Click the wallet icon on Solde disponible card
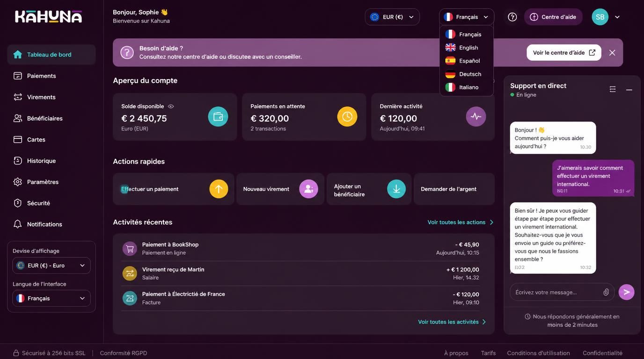Screen dimensions: 644x359 pyautogui.click(x=218, y=116)
